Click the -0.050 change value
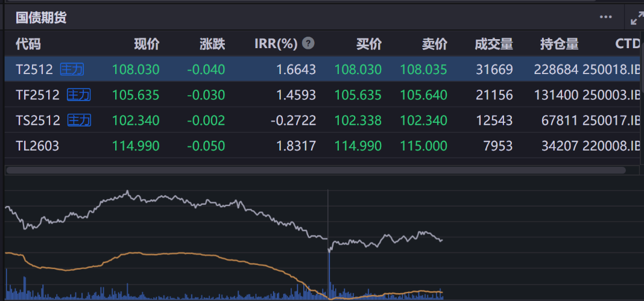 (206, 146)
